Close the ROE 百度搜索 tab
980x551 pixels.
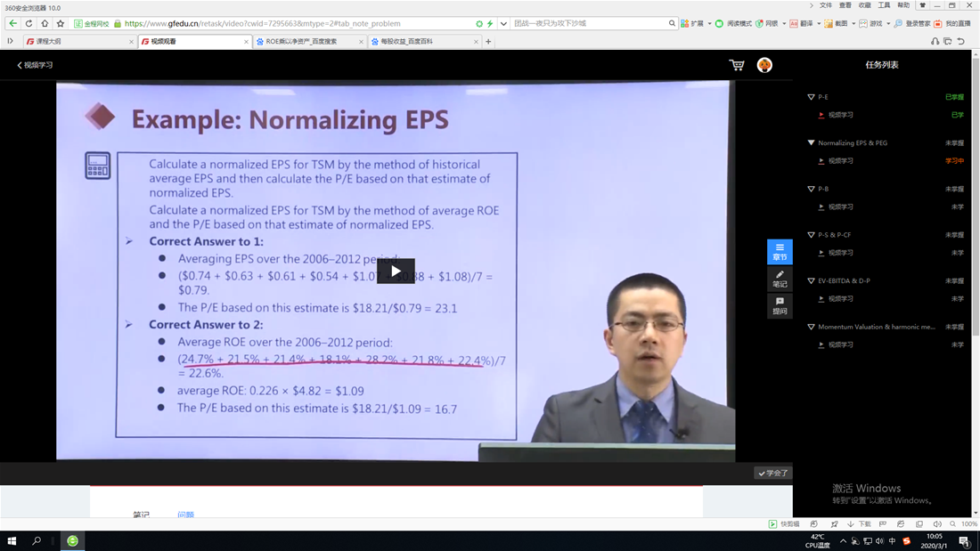[361, 42]
